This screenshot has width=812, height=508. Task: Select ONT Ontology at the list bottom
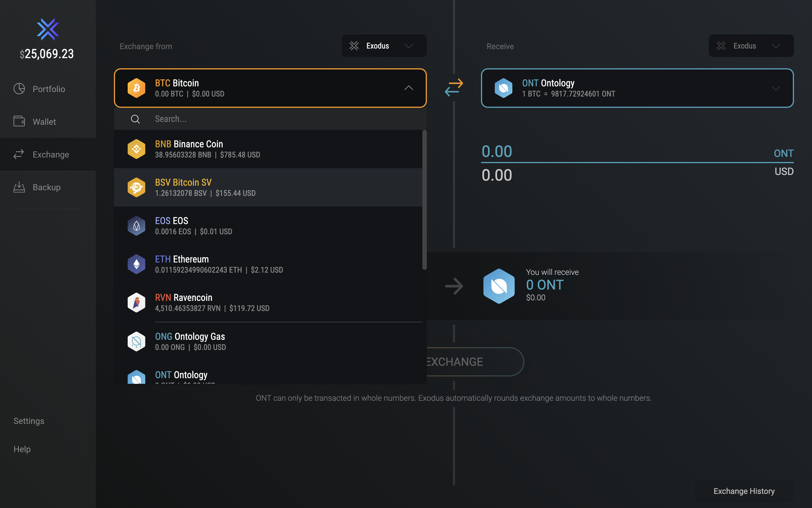coord(268,373)
